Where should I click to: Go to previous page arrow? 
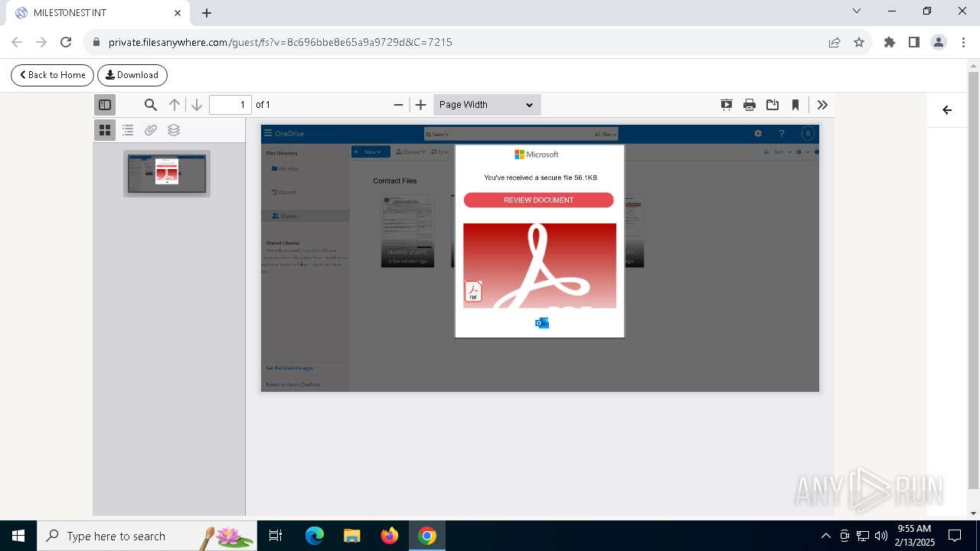coord(175,105)
